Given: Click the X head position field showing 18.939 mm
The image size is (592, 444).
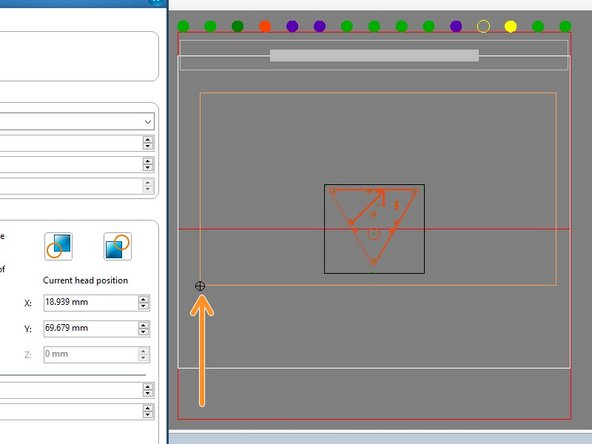Looking at the screenshot, I should (91, 302).
